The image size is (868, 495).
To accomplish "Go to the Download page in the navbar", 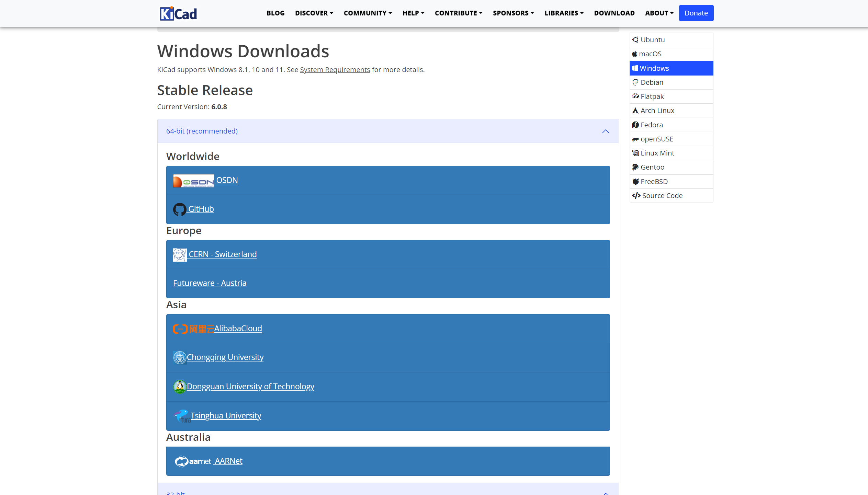I will [614, 13].
